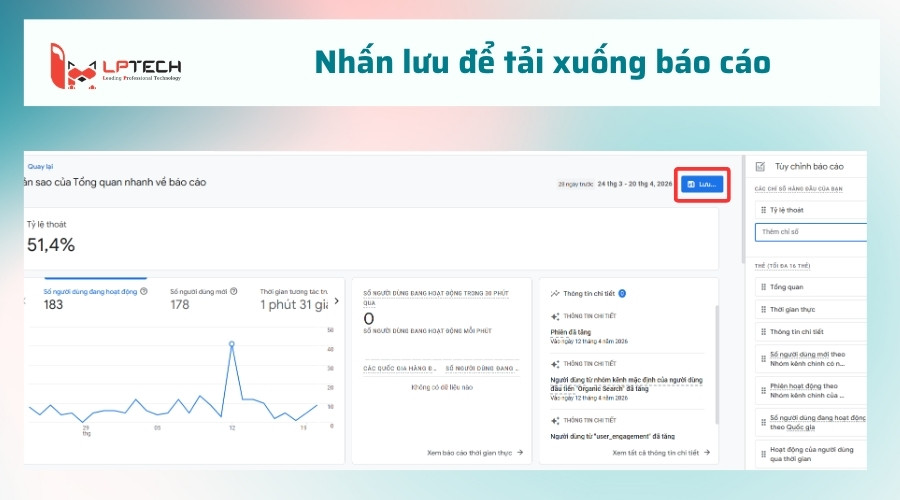900x500 pixels.
Task: Select the Thời gian tương tác metric tab
Action: 294,299
